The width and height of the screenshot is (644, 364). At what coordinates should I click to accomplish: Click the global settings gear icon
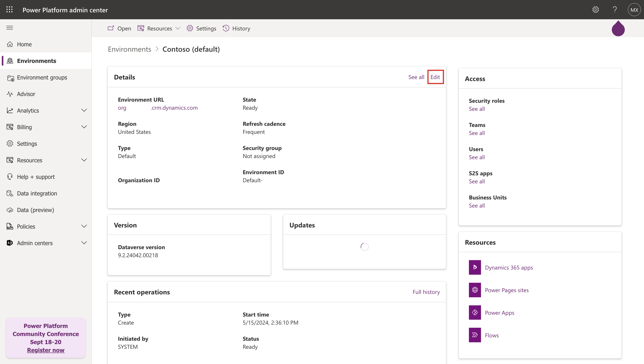pos(595,9)
